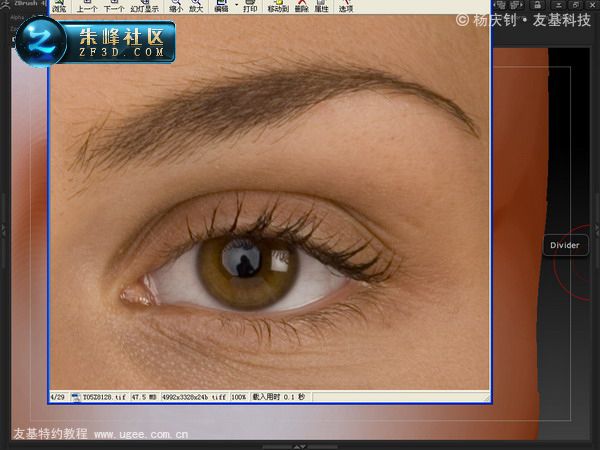Expand the dropdown arrow beside 编辑

[x=236, y=5]
